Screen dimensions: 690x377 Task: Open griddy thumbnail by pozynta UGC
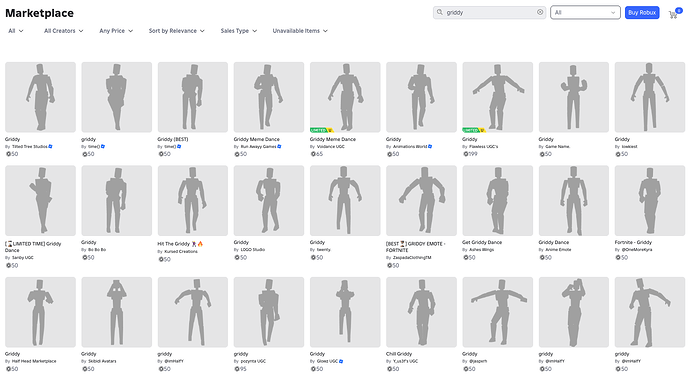[269, 312]
